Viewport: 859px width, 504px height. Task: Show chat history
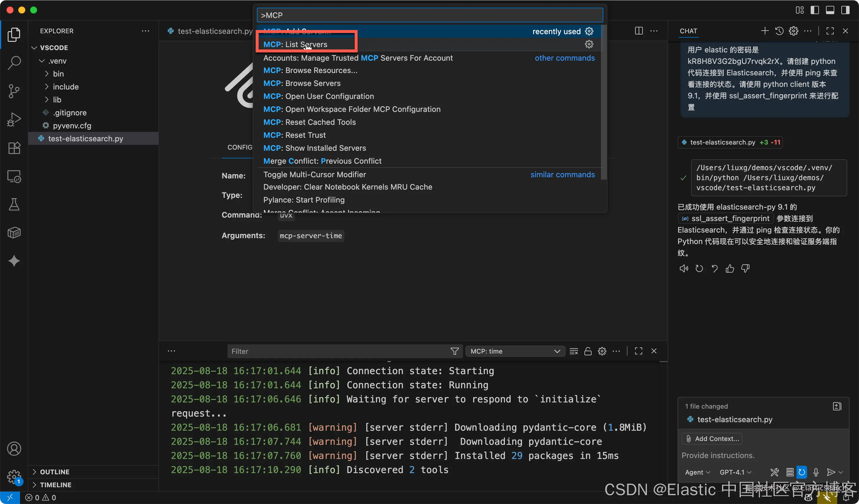pos(779,31)
